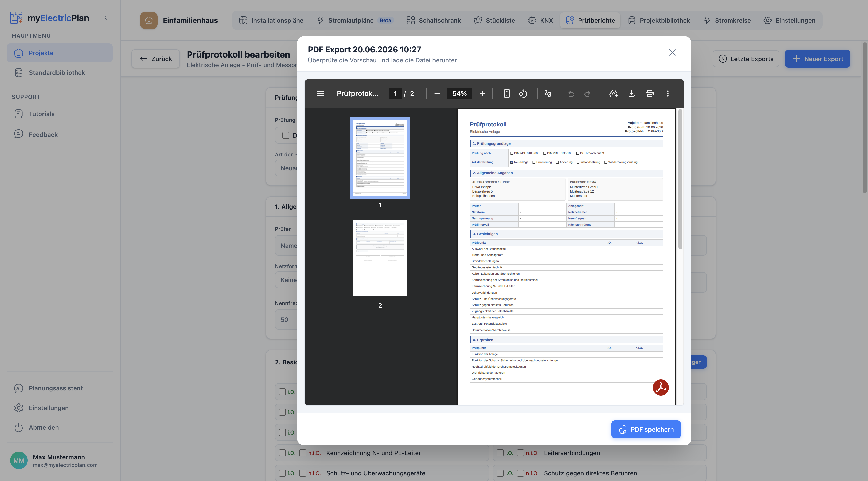Image resolution: width=868 pixels, height=481 pixels.
Task: Click Abmelden to log out
Action: pos(59,427)
